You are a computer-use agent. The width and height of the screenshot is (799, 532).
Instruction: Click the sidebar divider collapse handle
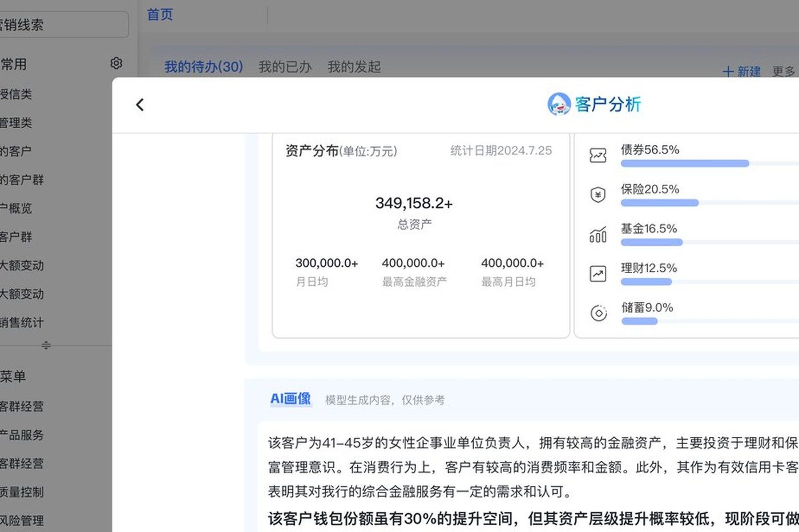click(46, 345)
